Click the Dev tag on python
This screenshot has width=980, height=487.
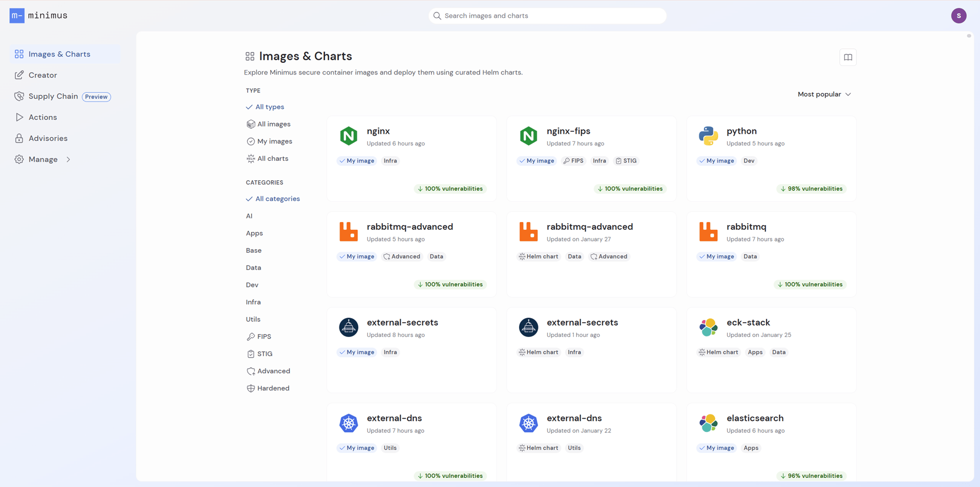[749, 161]
